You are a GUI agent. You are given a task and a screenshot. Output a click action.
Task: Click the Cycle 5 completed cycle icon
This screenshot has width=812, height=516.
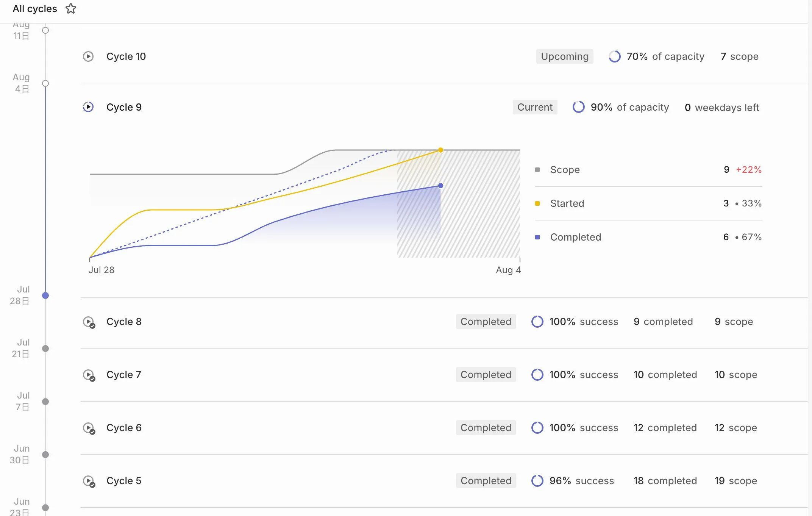point(89,481)
